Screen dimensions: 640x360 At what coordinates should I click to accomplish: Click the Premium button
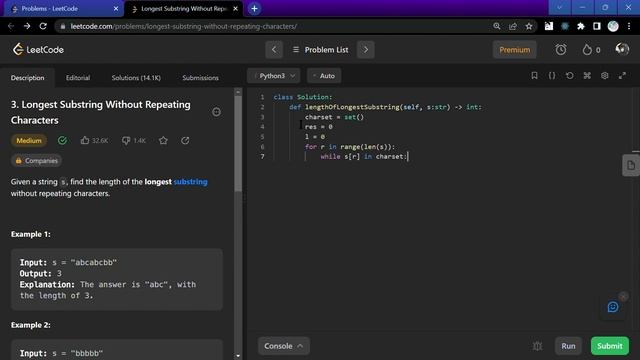(514, 50)
